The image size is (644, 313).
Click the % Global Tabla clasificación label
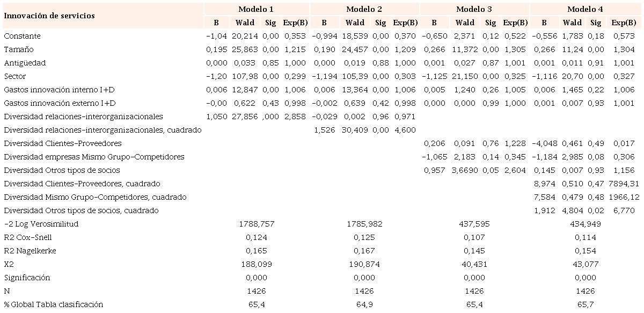(x=53, y=304)
